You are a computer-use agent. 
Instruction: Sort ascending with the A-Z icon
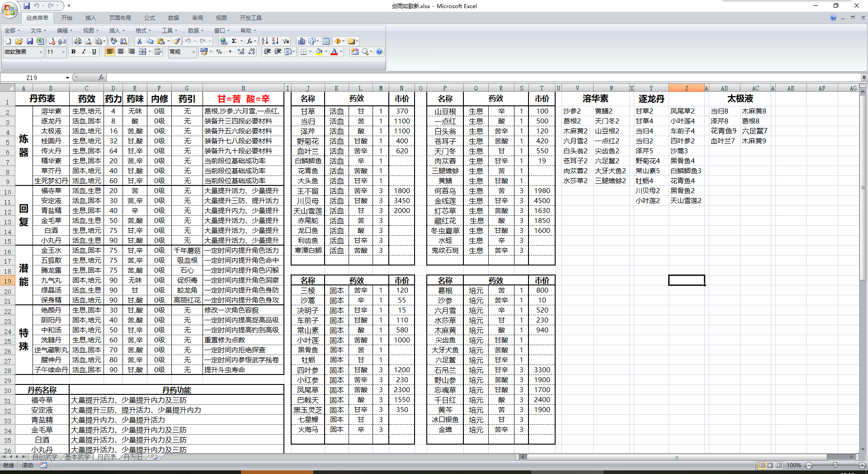264,41
